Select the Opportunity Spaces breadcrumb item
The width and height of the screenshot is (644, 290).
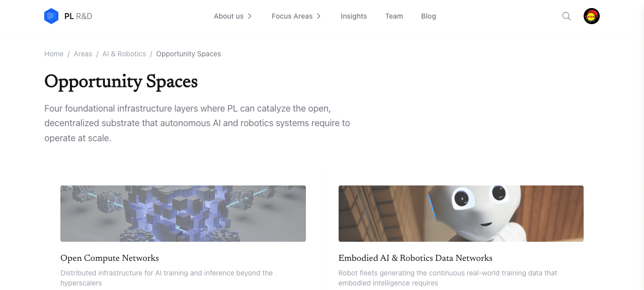tap(189, 54)
